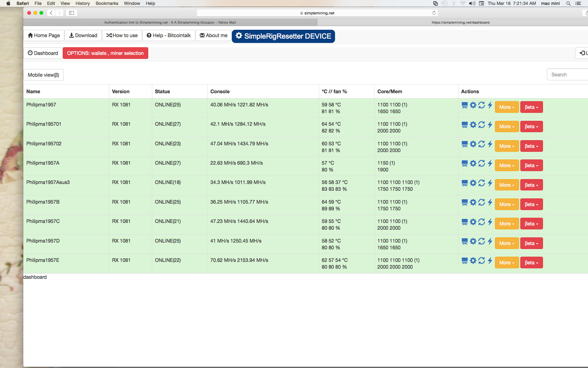Expand More dropdown for Philipma195701
The image size is (588, 368).
pyautogui.click(x=507, y=126)
